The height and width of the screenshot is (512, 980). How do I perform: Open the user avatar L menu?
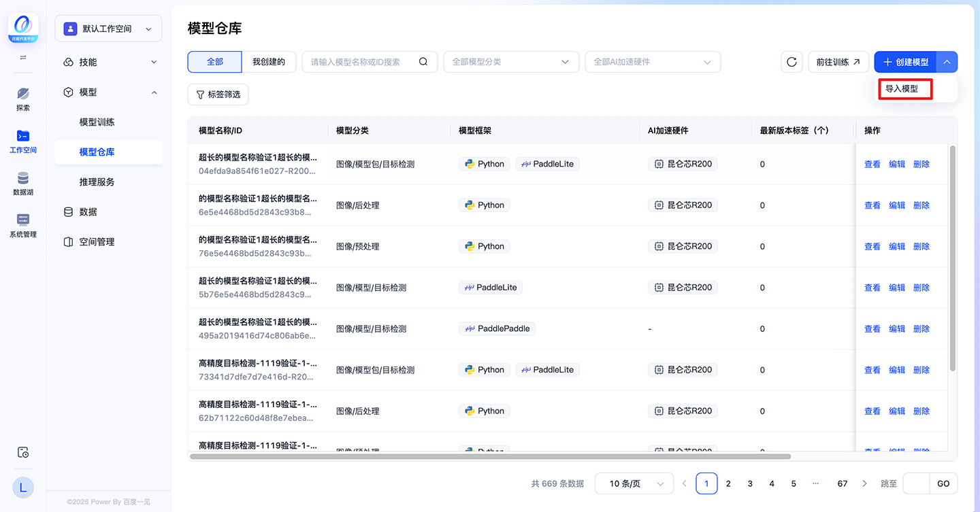[23, 487]
